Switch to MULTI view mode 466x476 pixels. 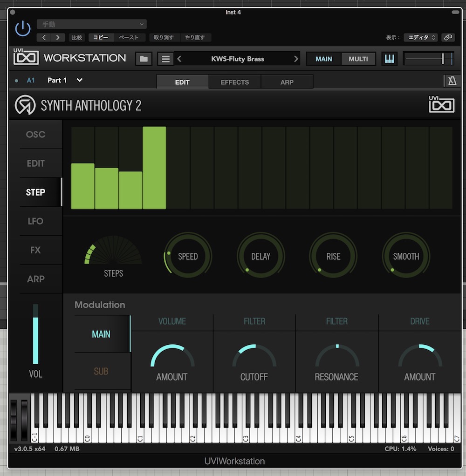point(358,59)
